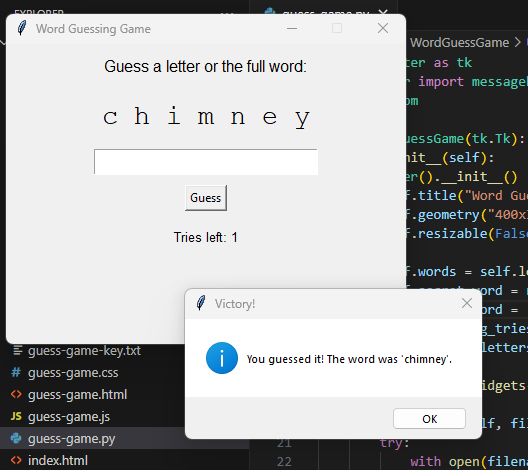Click the Python icon beside guess-game.py
The width and height of the screenshot is (528, 470).
click(16, 438)
